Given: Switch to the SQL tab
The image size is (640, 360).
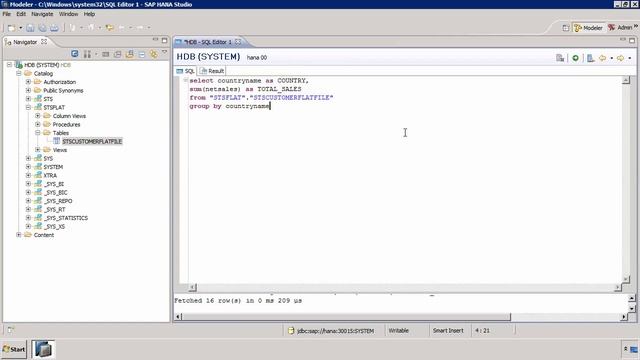Looking at the screenshot, I should point(185,71).
